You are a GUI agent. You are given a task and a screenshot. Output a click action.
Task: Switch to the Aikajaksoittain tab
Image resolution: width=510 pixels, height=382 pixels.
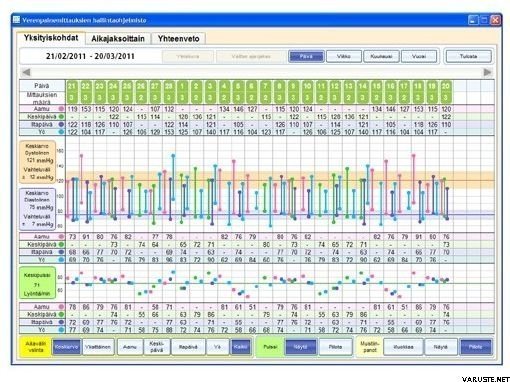click(118, 39)
